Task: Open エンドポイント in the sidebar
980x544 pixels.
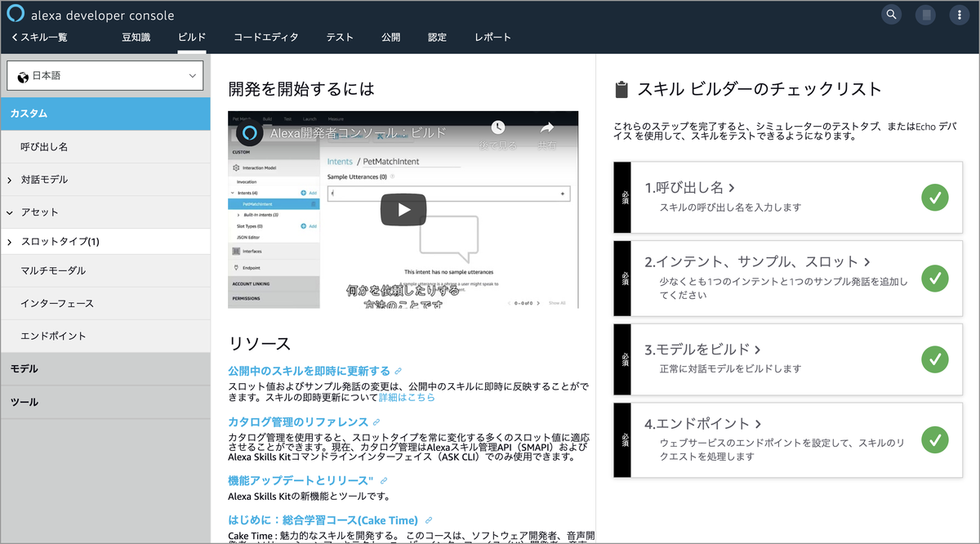Action: click(105, 336)
